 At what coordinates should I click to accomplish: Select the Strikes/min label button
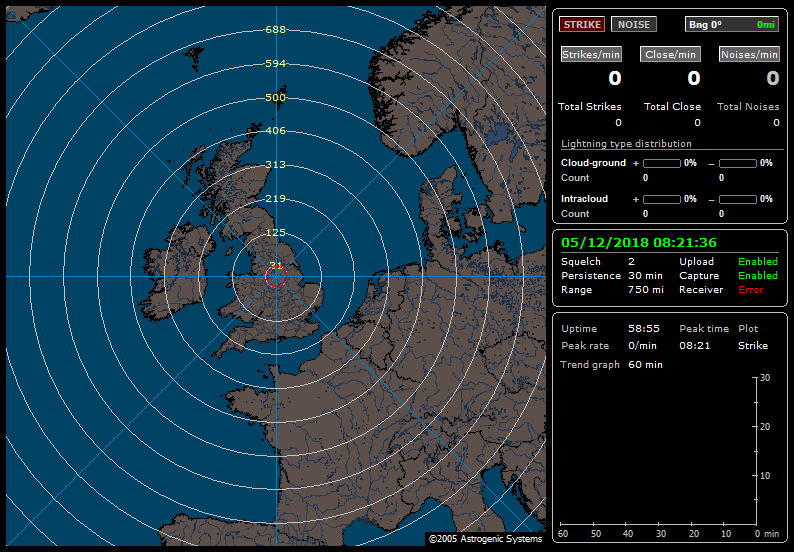tap(591, 54)
